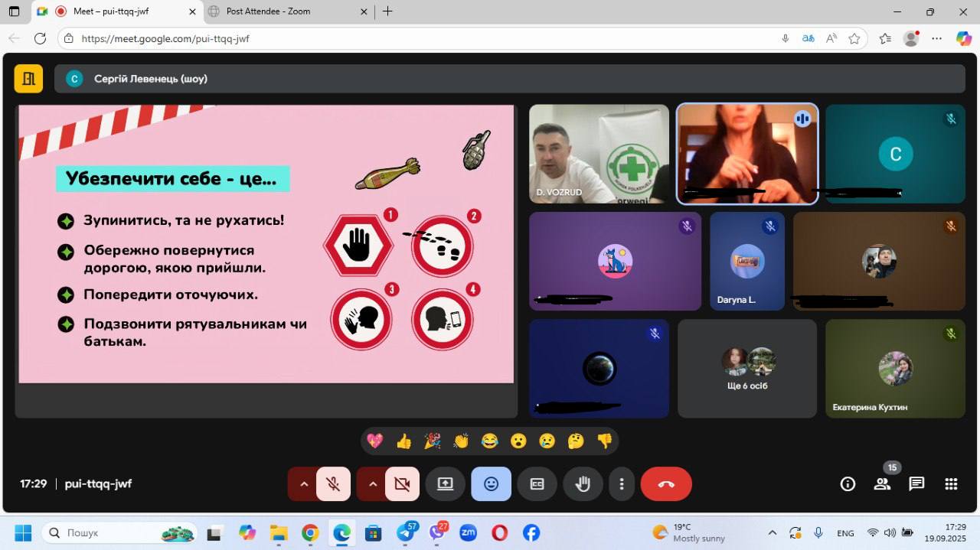Image resolution: width=980 pixels, height=550 pixels.
Task: Open the meeting chat panel
Action: 916,483
